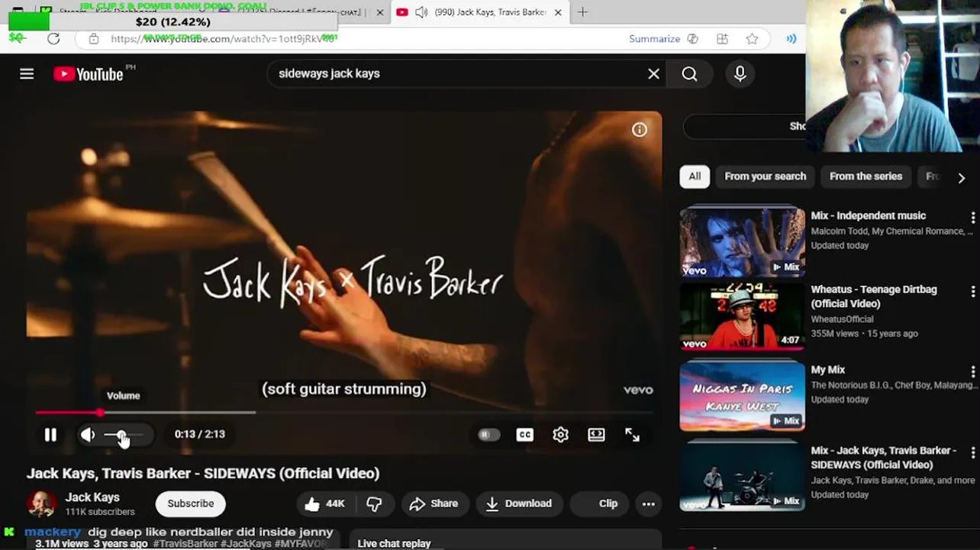
Task: Open the site info lock icon
Action: pyautogui.click(x=93, y=39)
